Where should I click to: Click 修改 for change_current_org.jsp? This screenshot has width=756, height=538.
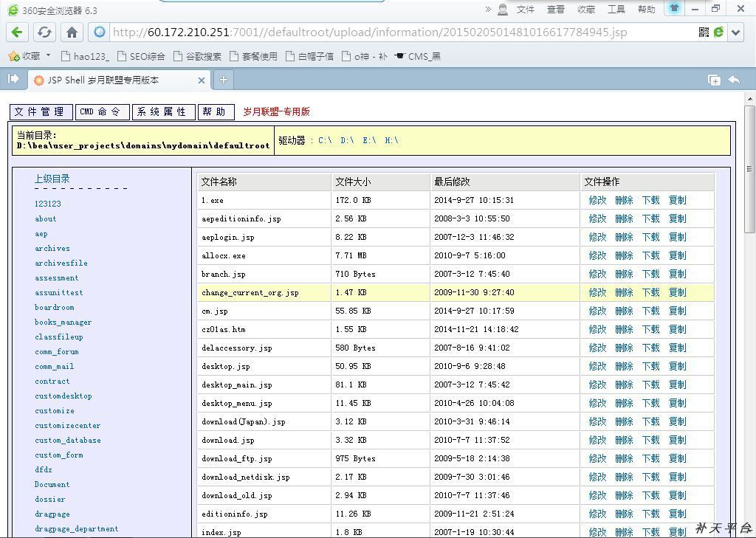point(597,293)
